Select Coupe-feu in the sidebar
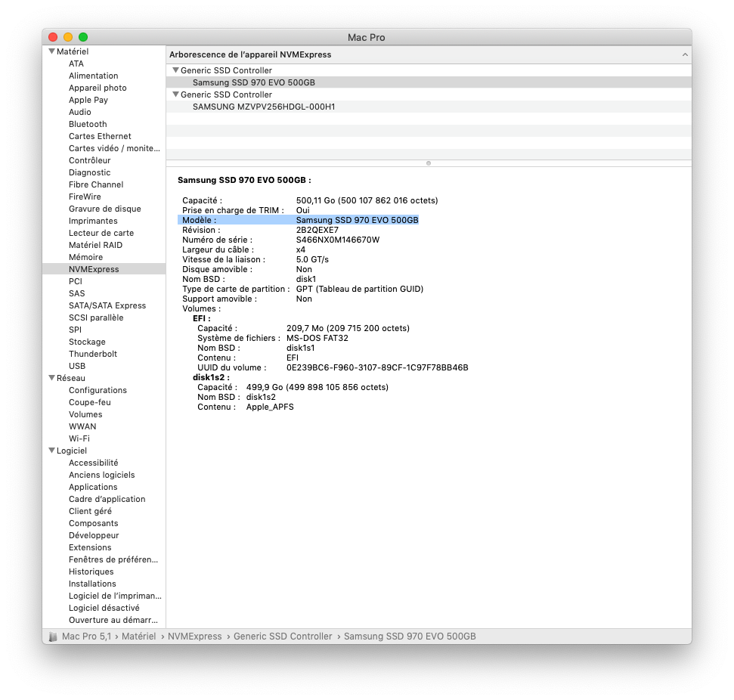 (x=89, y=402)
